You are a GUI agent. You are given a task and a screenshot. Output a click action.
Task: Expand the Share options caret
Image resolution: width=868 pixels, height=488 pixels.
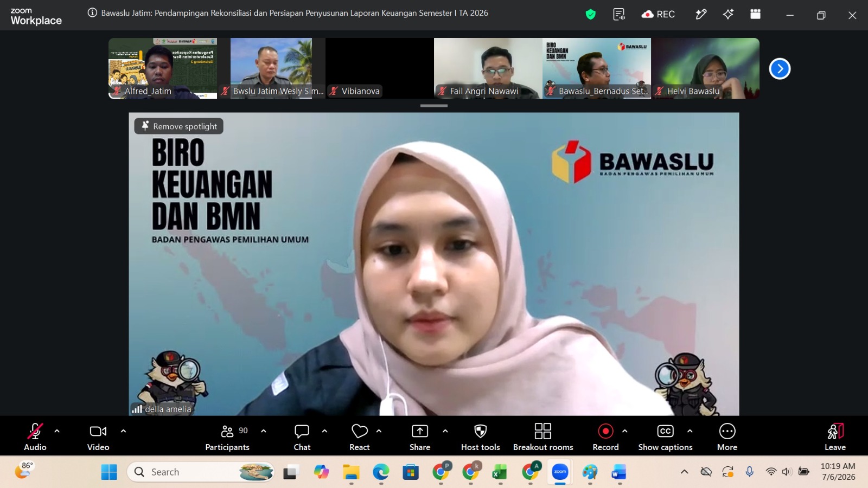tap(445, 431)
